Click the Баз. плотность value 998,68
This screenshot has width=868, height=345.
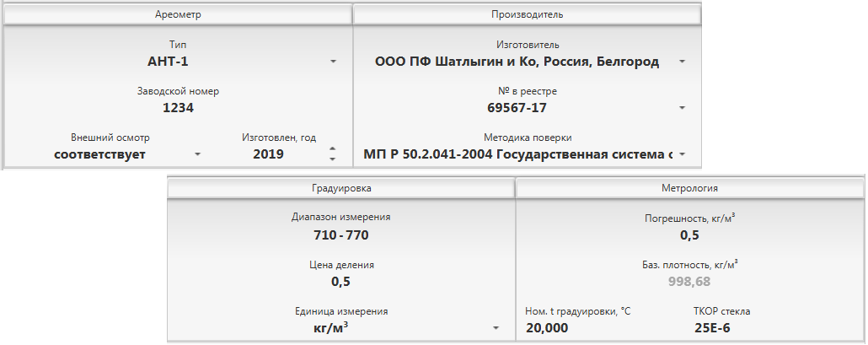tap(689, 282)
